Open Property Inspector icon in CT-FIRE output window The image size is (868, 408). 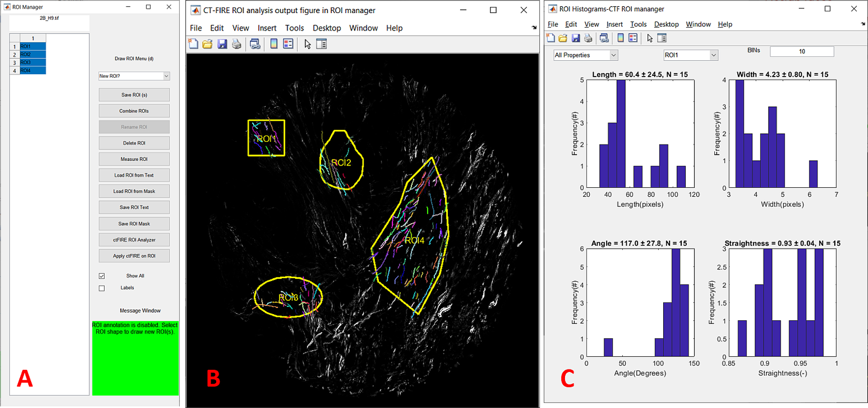tap(322, 44)
